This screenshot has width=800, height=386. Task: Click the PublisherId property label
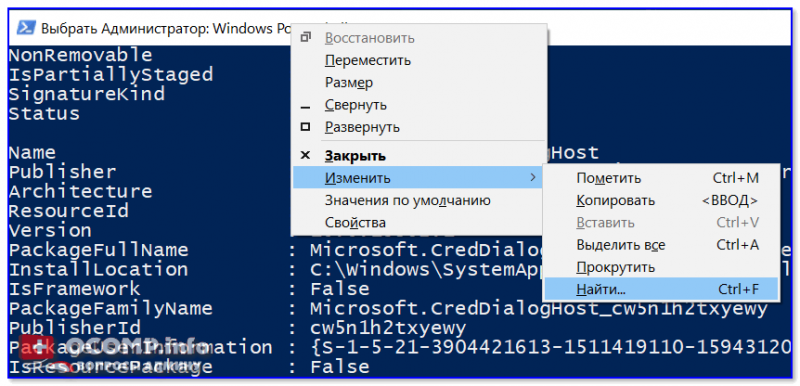pos(74,327)
